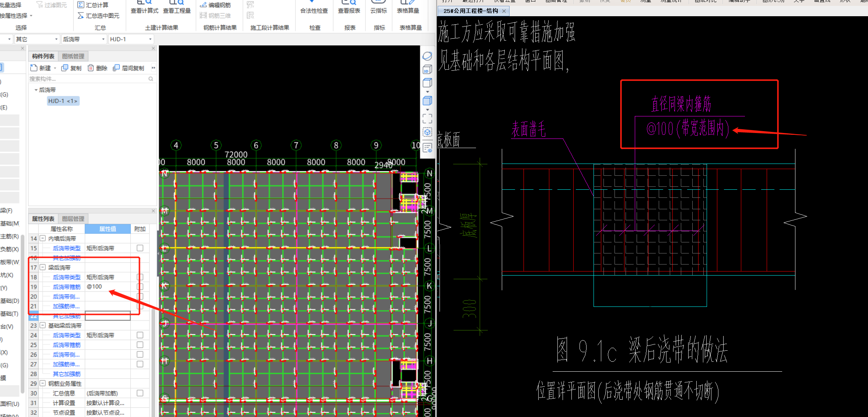Focus the 搜索构件 search field
The height and width of the screenshot is (417, 868).
pos(88,79)
